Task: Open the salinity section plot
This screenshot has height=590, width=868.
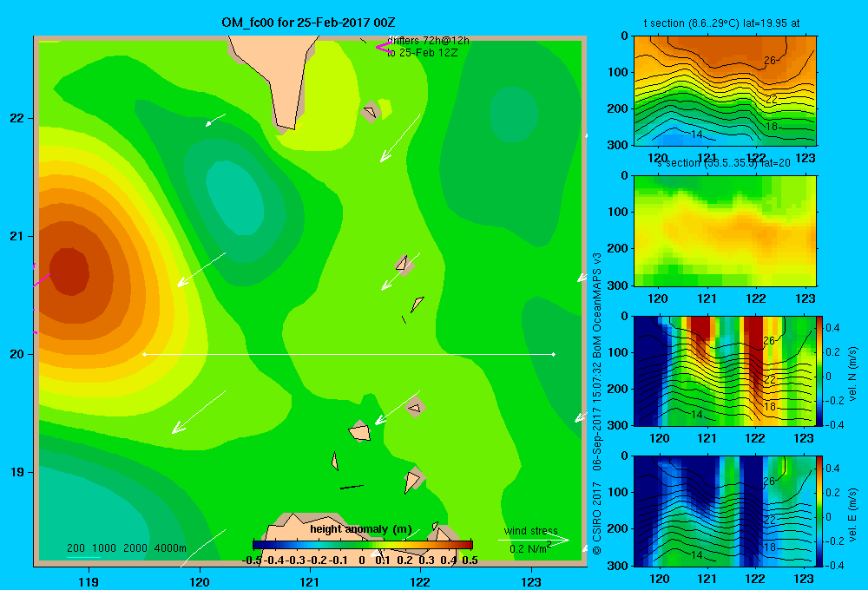Action: click(725, 230)
